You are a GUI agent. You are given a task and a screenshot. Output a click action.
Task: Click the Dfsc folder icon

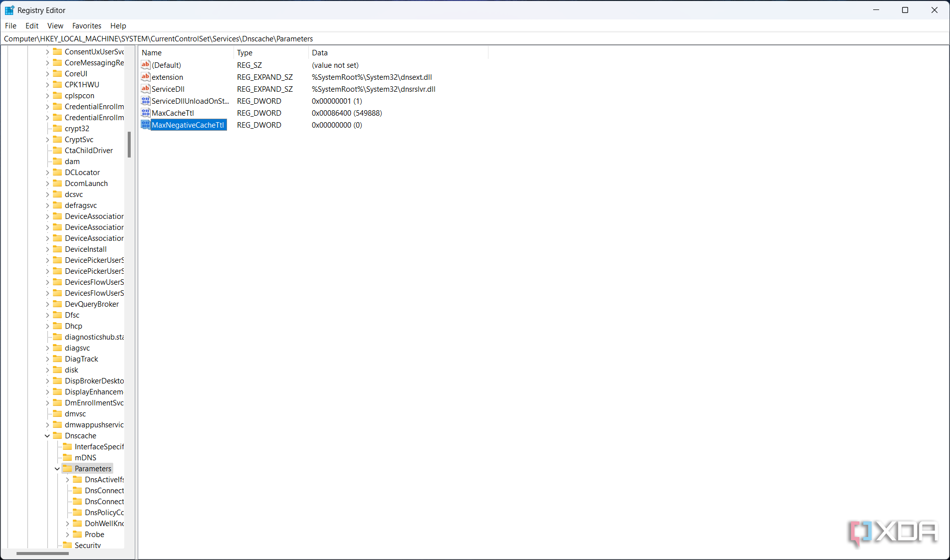click(x=57, y=315)
